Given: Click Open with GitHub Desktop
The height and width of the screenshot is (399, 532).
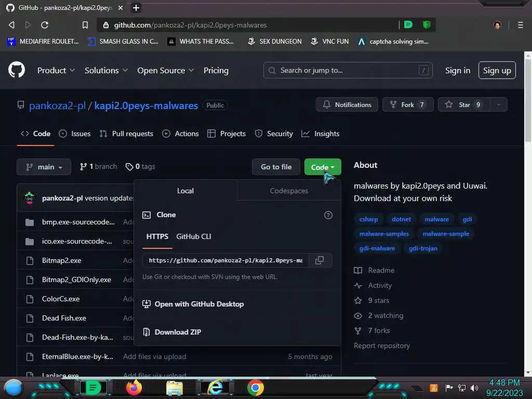Looking at the screenshot, I should click(x=193, y=304).
